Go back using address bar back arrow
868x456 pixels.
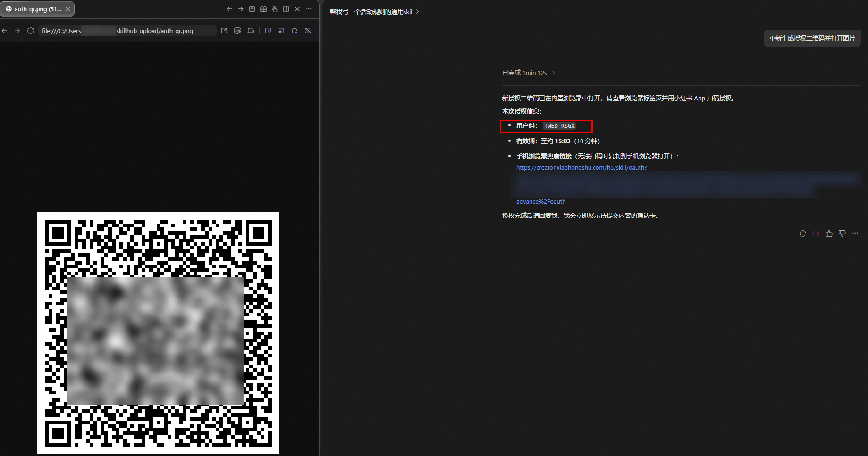click(5, 31)
